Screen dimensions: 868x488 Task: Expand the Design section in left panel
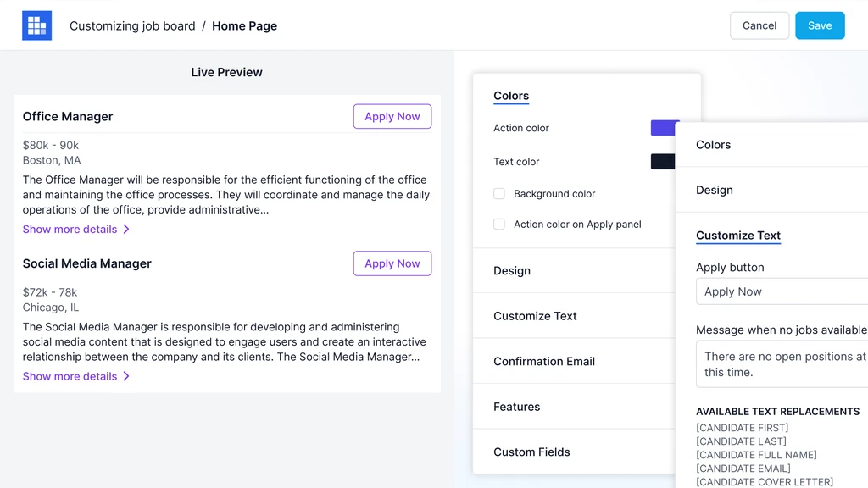click(x=512, y=271)
